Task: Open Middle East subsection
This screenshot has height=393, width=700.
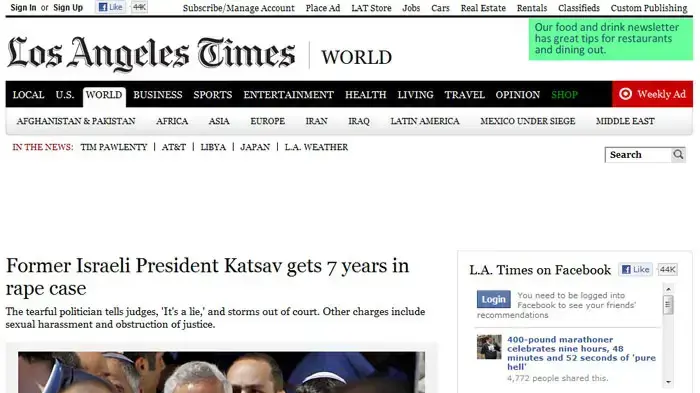Action: (625, 121)
